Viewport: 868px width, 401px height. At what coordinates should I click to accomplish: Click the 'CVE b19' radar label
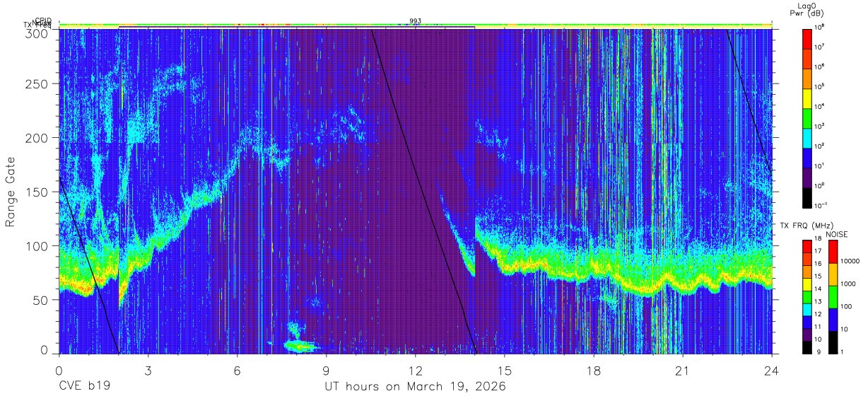point(84,387)
